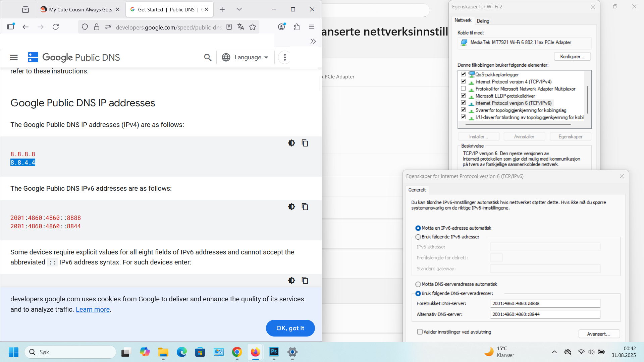The width and height of the screenshot is (644, 362).
Task: Click the network components list vertical scrollbar
Action: click(x=588, y=100)
